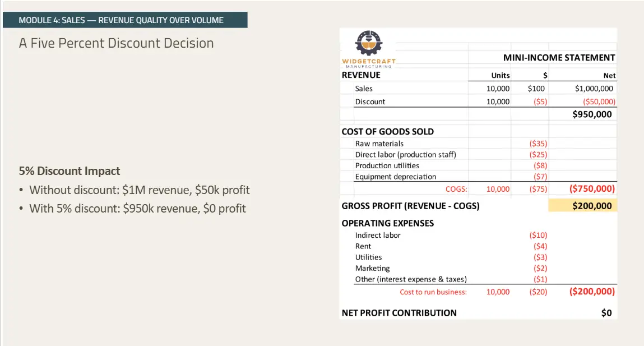Select the 'Equipment depreciation' row label
Viewport: 644px width, 346px height.
coord(395,177)
